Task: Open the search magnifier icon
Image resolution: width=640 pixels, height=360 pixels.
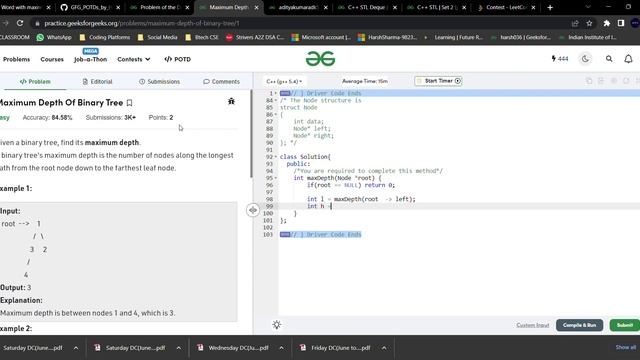Action: coord(609,59)
